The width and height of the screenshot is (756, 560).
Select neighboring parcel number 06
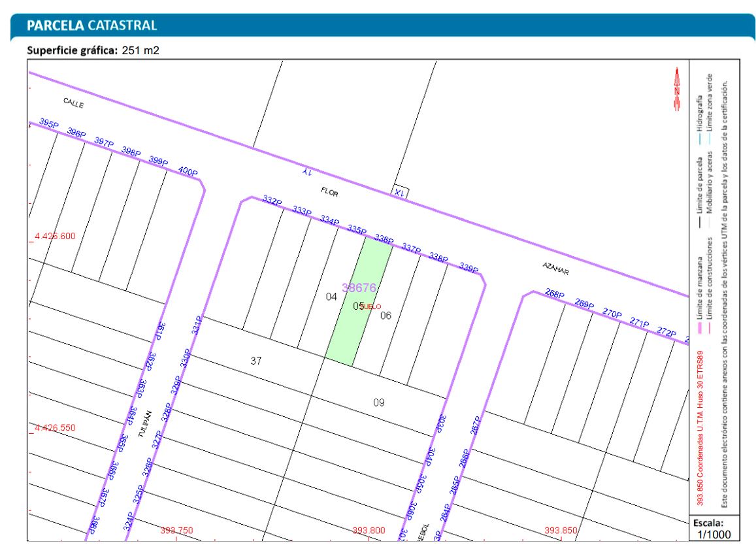pyautogui.click(x=386, y=316)
